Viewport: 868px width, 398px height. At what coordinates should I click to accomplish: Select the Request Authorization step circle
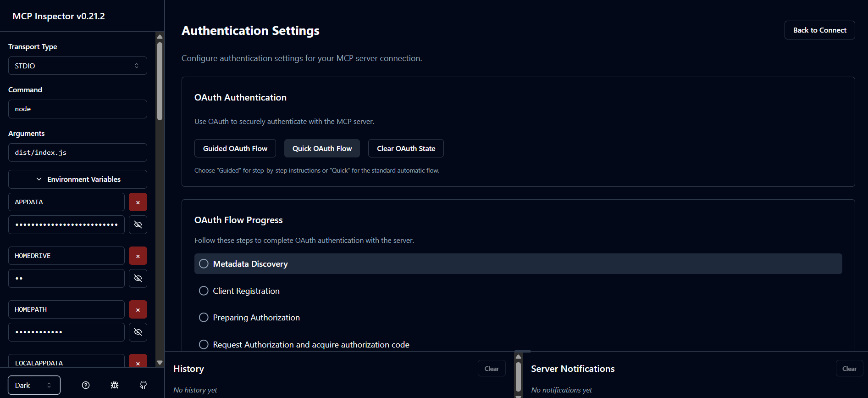pos(204,344)
